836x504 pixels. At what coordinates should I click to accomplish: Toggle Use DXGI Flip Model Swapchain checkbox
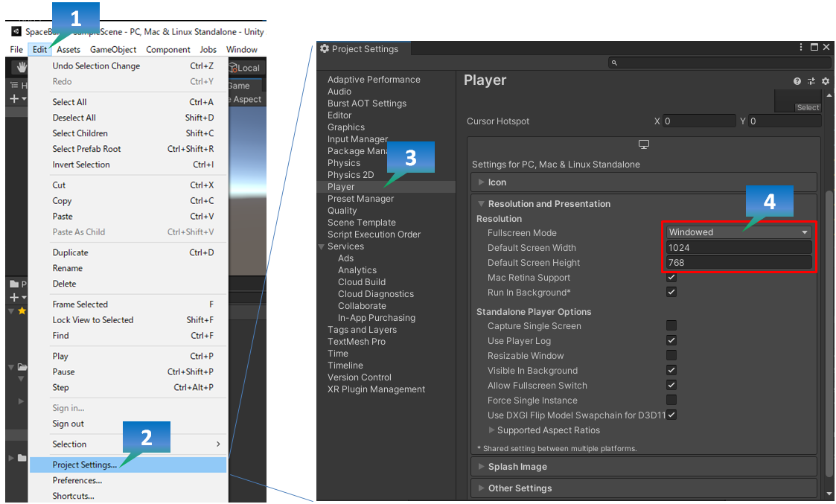(671, 415)
